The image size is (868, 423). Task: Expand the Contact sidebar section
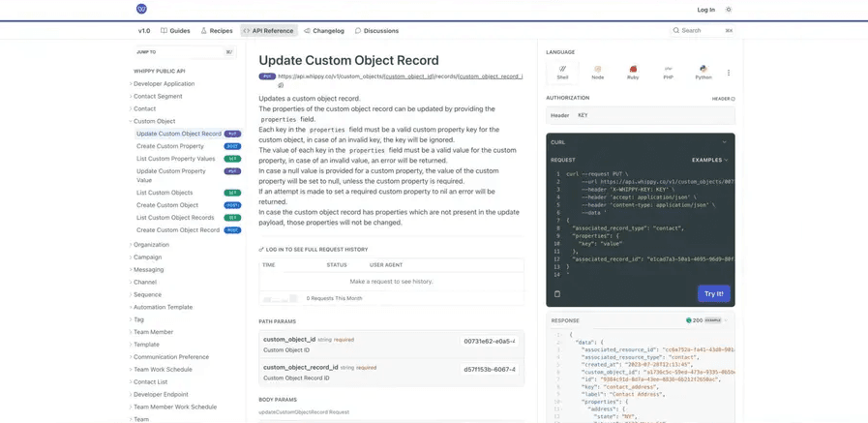pyautogui.click(x=144, y=108)
